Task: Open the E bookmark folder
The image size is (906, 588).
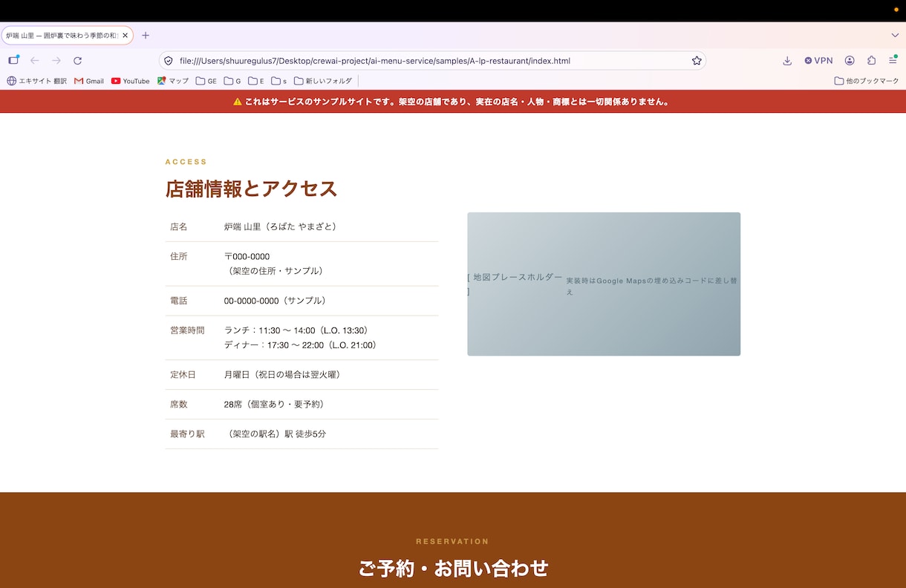Action: 256,81
